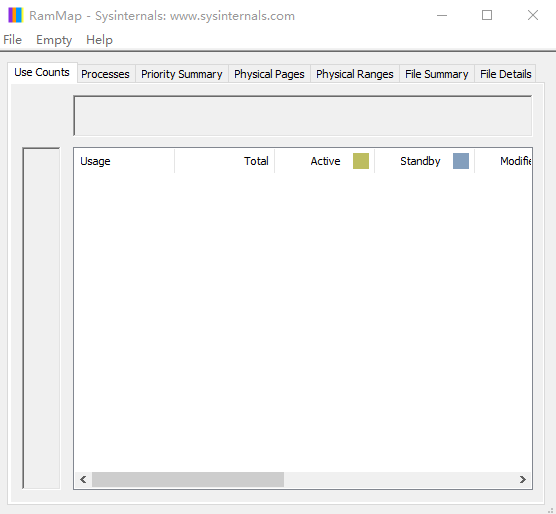Select the Use Counts tab
The image size is (556, 514).
click(42, 72)
